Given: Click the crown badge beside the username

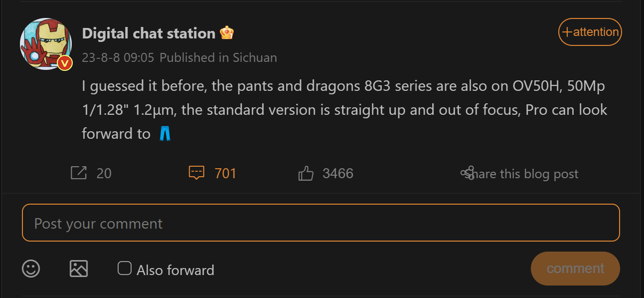Looking at the screenshot, I should [x=227, y=33].
